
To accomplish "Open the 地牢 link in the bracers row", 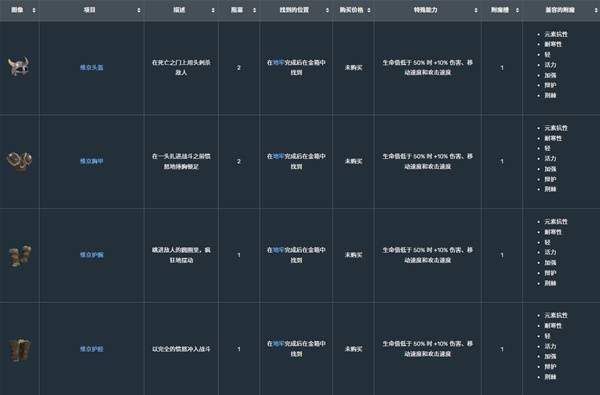I will pos(278,250).
